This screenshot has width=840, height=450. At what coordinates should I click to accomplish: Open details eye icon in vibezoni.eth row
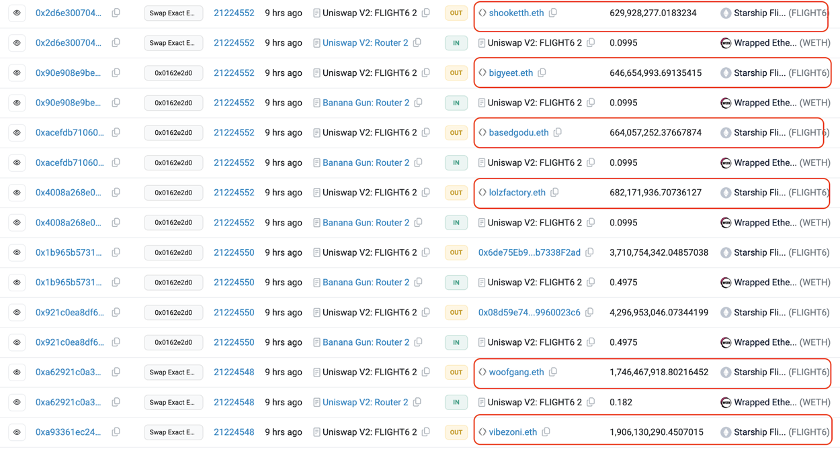(17, 432)
